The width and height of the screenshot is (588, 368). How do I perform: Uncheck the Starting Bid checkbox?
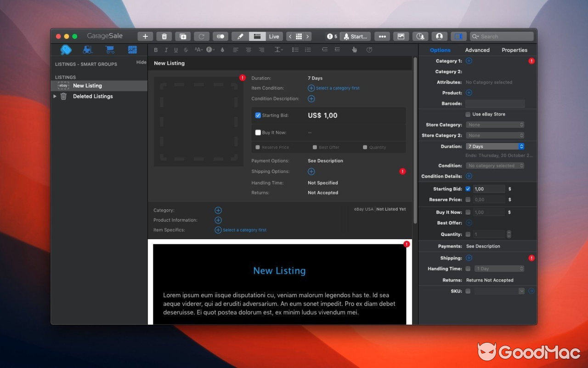pyautogui.click(x=258, y=115)
